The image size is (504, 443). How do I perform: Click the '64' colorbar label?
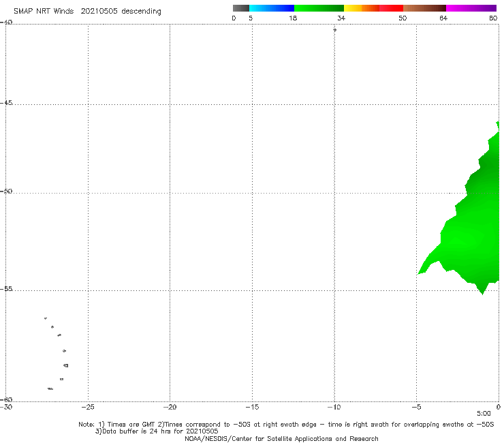pyautogui.click(x=443, y=18)
